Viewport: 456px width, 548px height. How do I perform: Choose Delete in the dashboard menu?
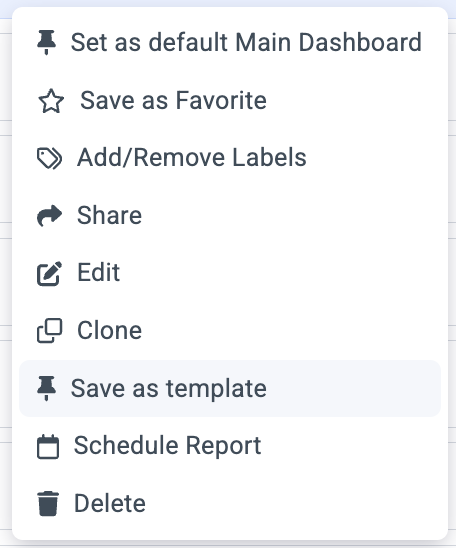point(230,503)
